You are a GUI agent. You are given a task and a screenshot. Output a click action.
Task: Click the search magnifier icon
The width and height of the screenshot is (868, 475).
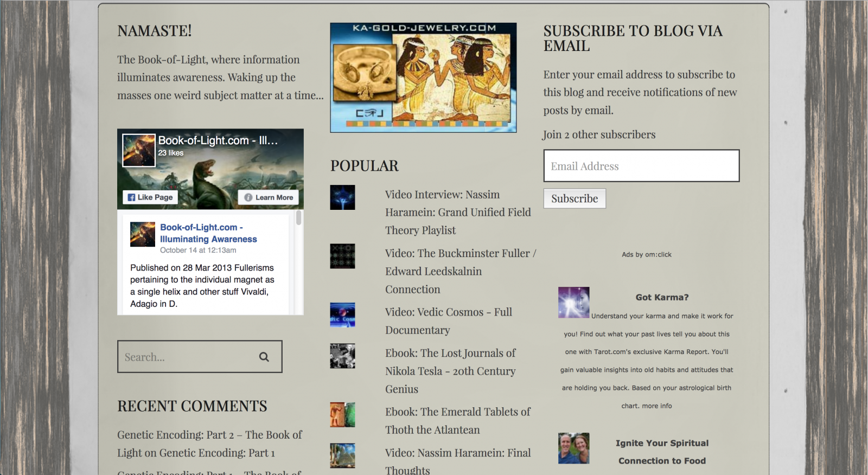coord(264,357)
